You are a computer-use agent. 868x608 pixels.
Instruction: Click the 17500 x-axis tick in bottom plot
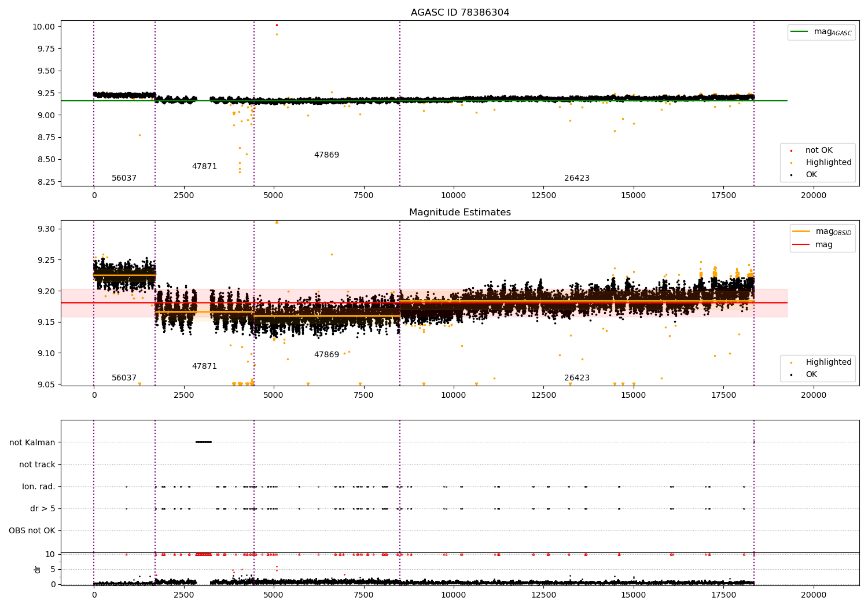tap(723, 595)
